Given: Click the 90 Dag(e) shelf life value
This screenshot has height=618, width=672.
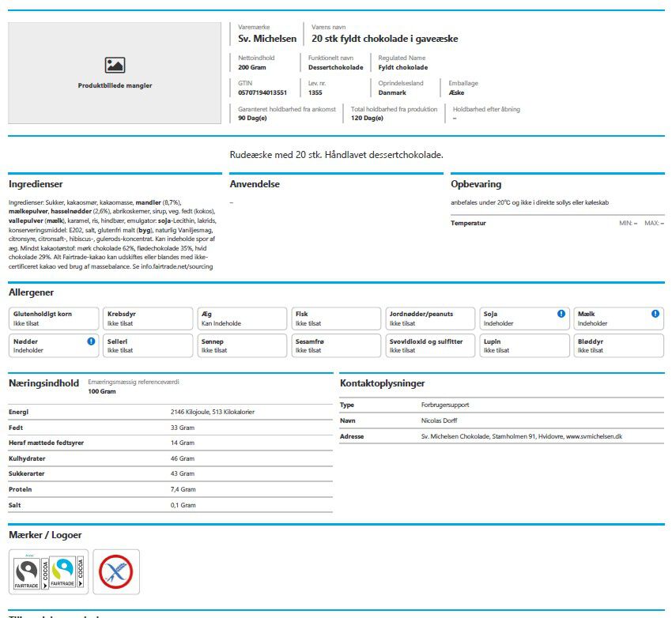Looking at the screenshot, I should click(x=252, y=119).
